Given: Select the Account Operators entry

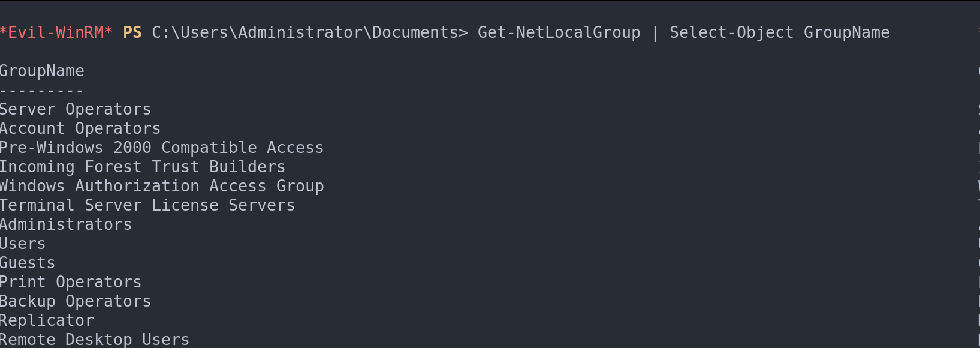Looking at the screenshot, I should pos(80,128).
